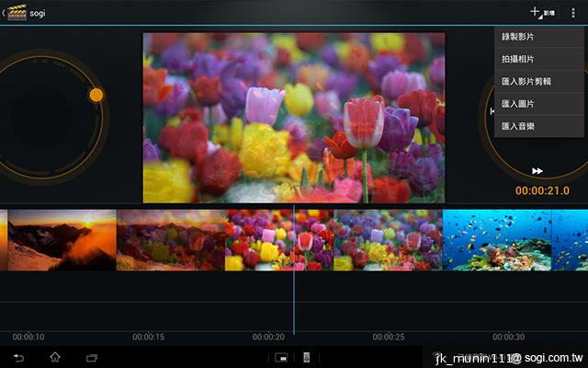Image resolution: width=588 pixels, height=368 pixels.
Task: Choose 拍攝相片 from the add menu
Action: tap(539, 59)
